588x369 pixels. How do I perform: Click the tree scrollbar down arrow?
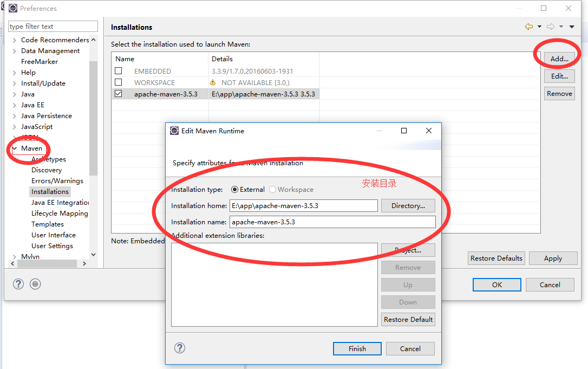click(x=93, y=254)
